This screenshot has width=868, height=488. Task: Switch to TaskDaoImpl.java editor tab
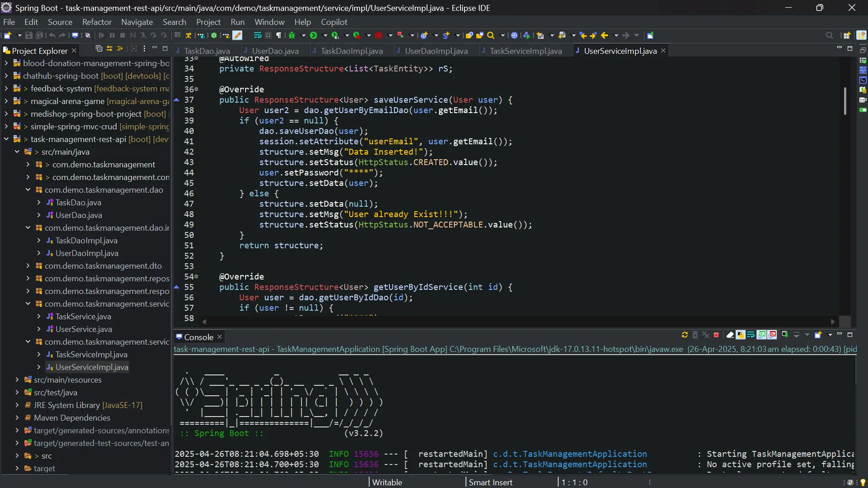coord(351,51)
